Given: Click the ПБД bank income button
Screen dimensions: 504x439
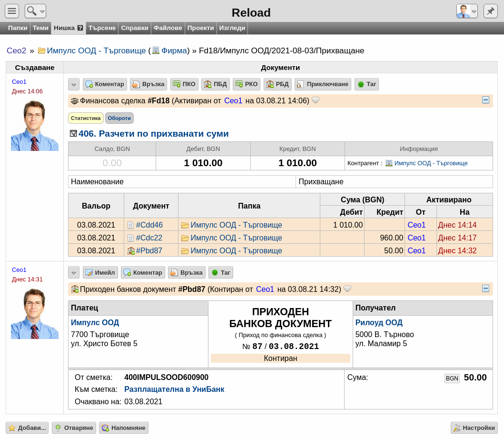Looking at the screenshot, I should (x=216, y=84).
